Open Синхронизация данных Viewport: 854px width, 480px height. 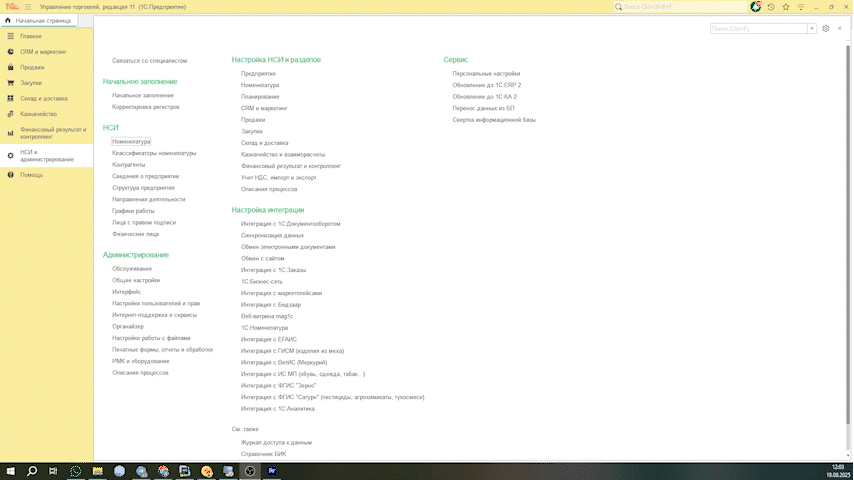[272, 235]
